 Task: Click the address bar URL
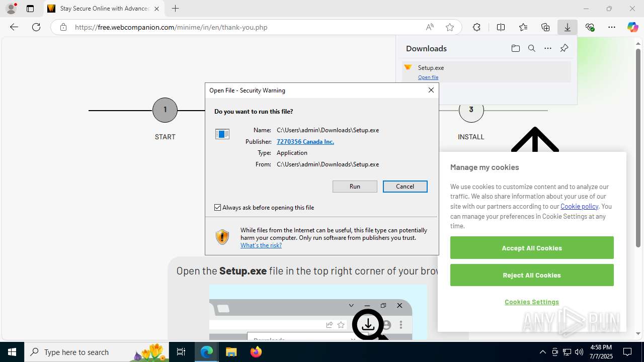click(x=171, y=27)
